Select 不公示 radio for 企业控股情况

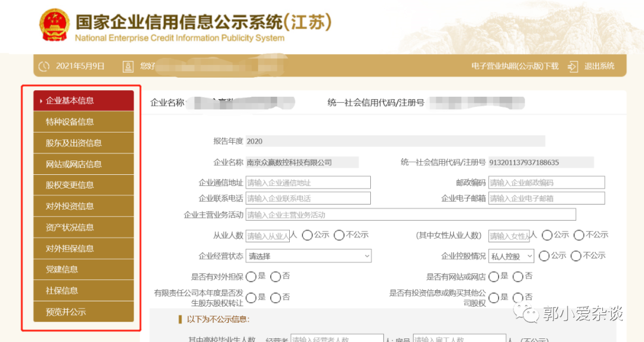pyautogui.click(x=576, y=256)
